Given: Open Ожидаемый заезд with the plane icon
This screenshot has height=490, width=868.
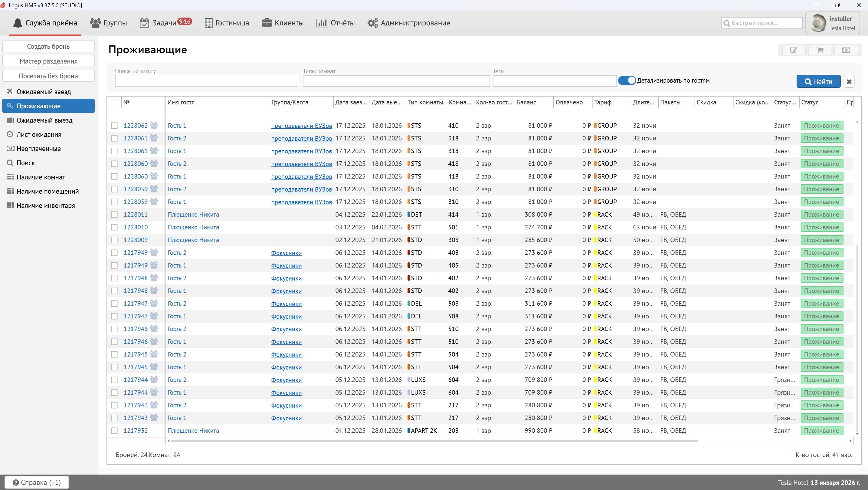Looking at the screenshot, I should click(x=44, y=92).
